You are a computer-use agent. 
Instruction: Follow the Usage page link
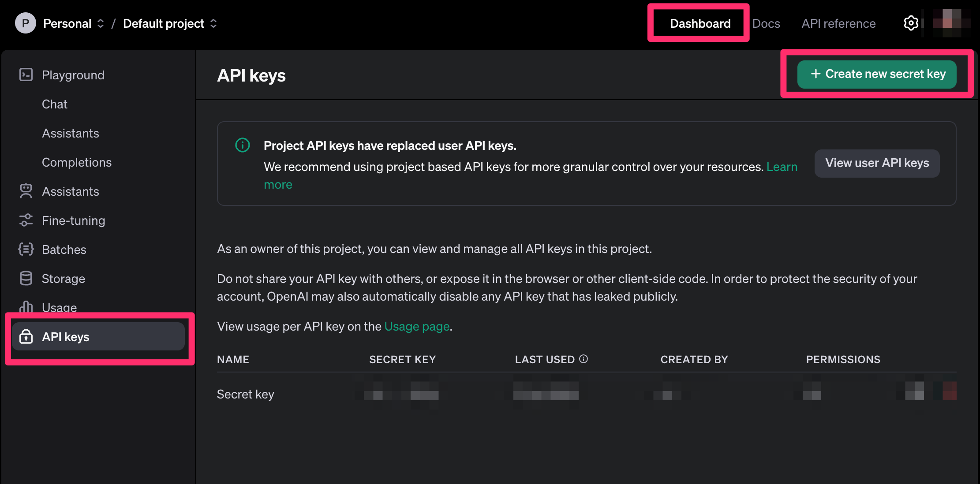point(417,327)
